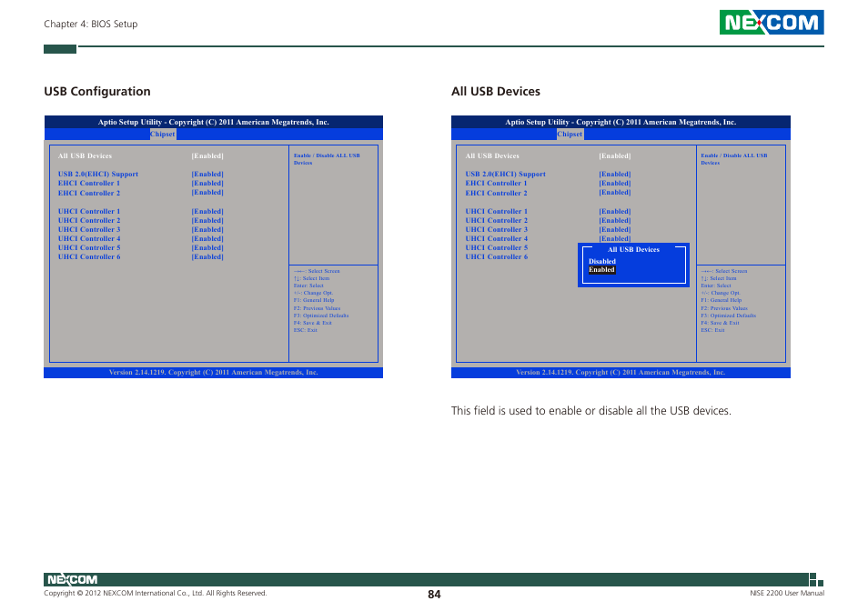Click the 'All USB Devices' section heading
The image size is (868, 611).
[x=496, y=91]
